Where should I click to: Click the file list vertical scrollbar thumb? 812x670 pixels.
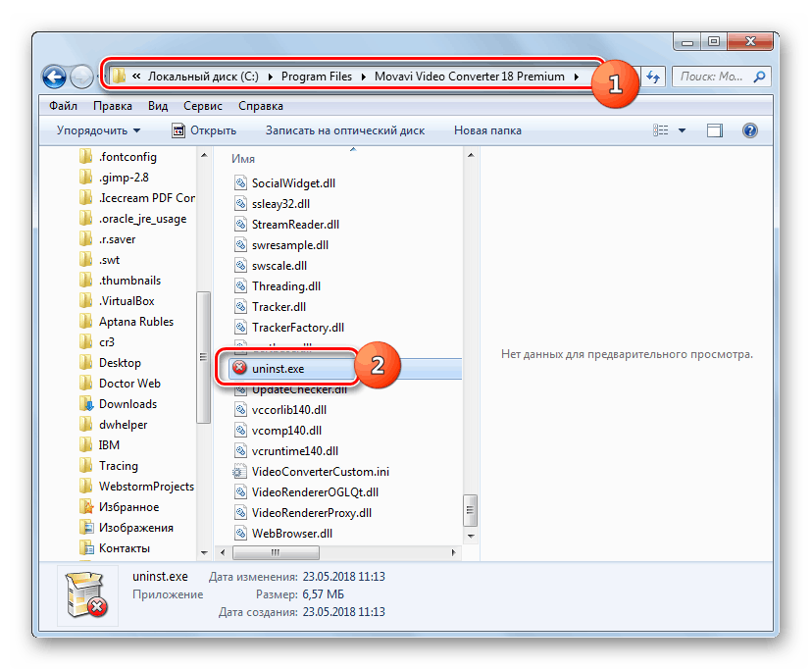click(x=470, y=510)
